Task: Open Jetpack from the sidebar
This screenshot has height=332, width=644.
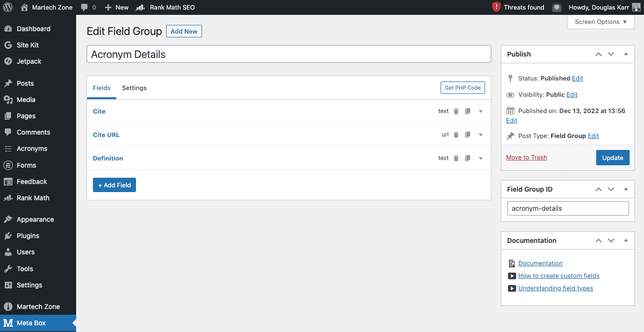Action: click(29, 61)
